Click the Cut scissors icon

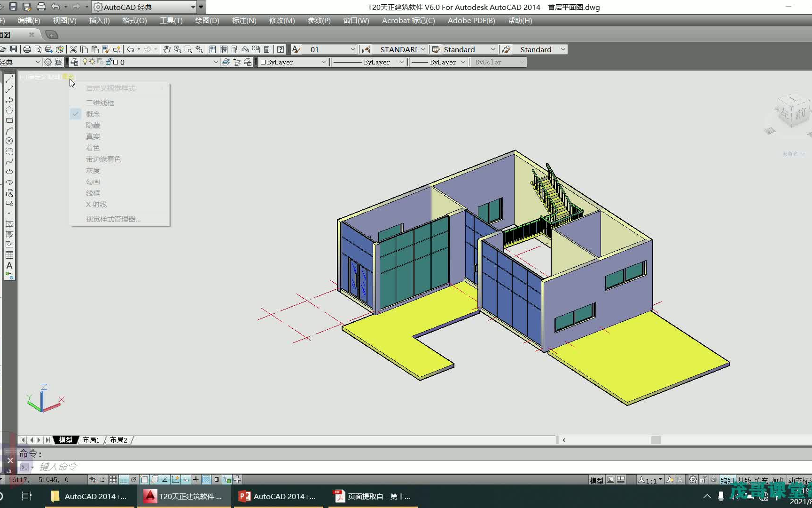click(x=73, y=49)
